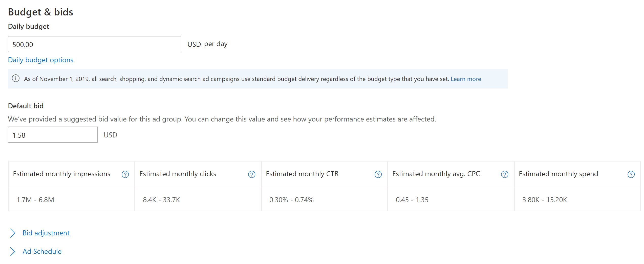644x264 pixels.
Task: Select the 8.4K - 33.7K clicks estimate
Action: point(161,200)
